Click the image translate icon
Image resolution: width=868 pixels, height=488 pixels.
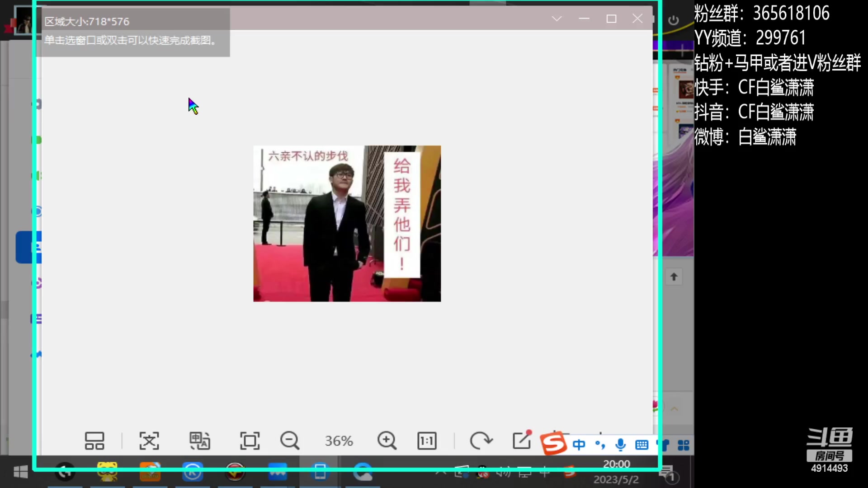[x=199, y=441]
